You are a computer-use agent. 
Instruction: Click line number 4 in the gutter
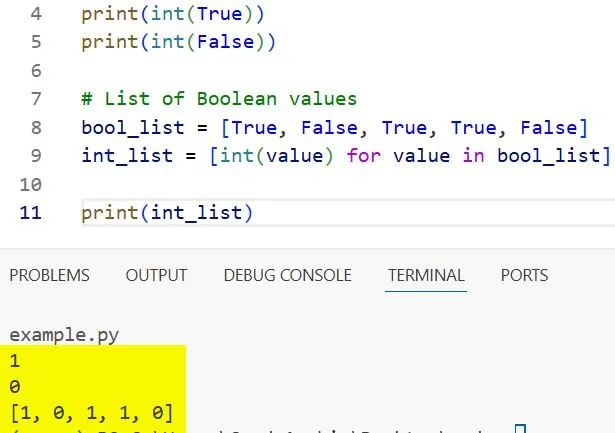click(x=36, y=16)
